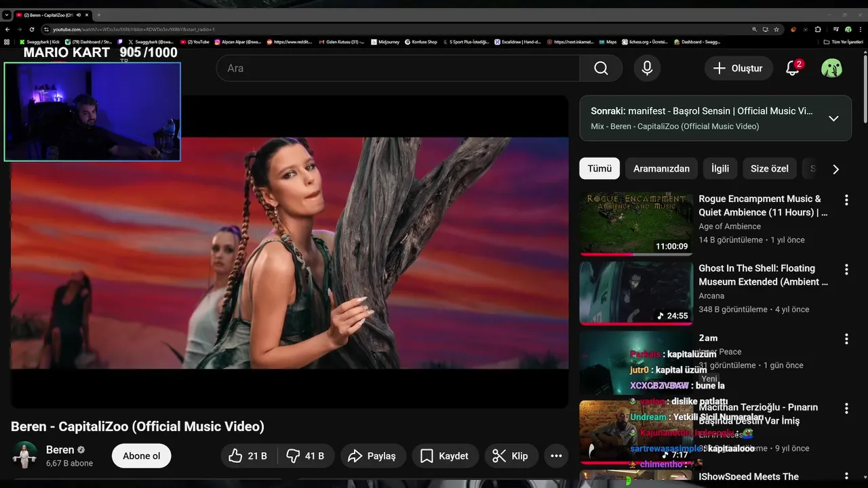Viewport: 868px width, 488px height.
Task: Reload the current page
Action: pyautogui.click(x=32, y=29)
